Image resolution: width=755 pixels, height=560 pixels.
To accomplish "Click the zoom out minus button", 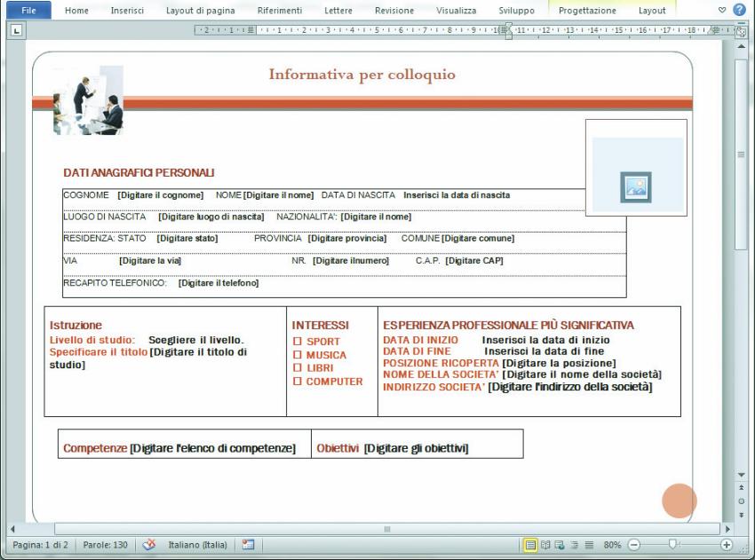I will pos(633,544).
